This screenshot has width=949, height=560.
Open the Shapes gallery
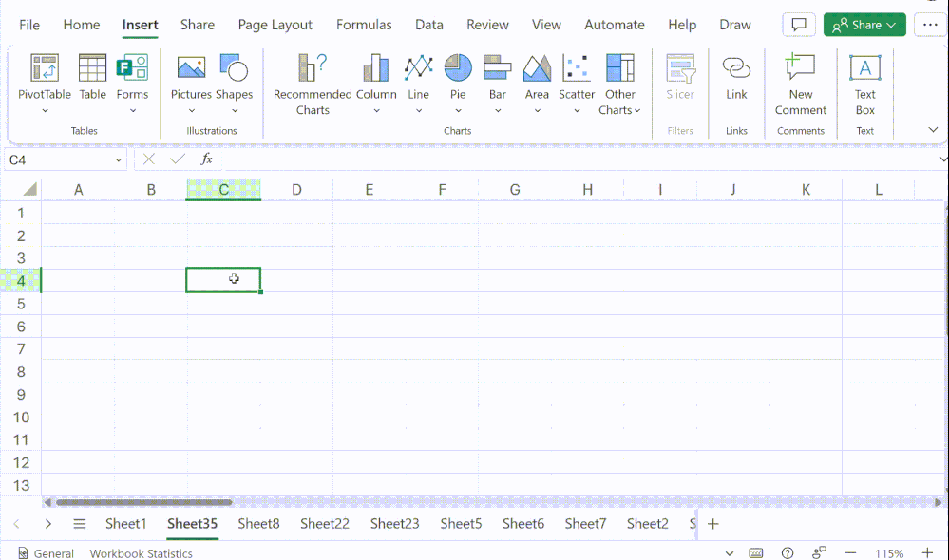tap(235, 78)
